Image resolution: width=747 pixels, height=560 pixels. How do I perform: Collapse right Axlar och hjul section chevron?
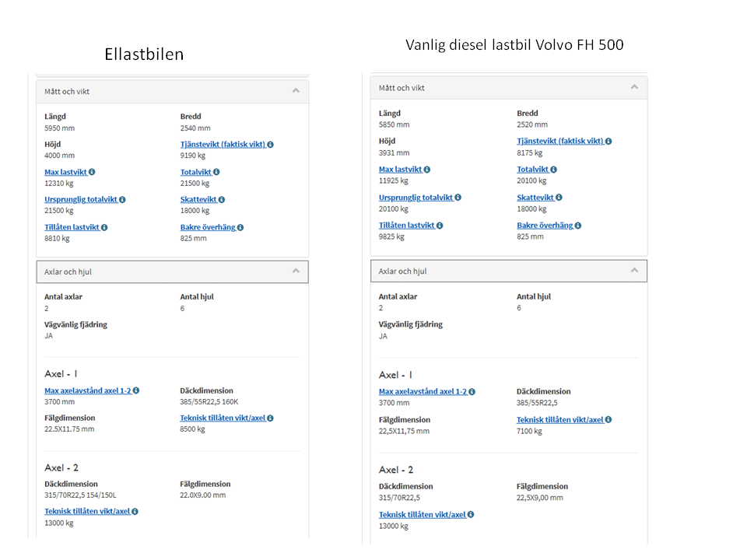(634, 271)
